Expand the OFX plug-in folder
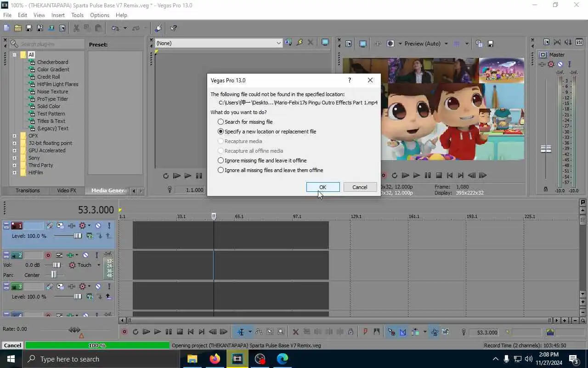 [14, 136]
